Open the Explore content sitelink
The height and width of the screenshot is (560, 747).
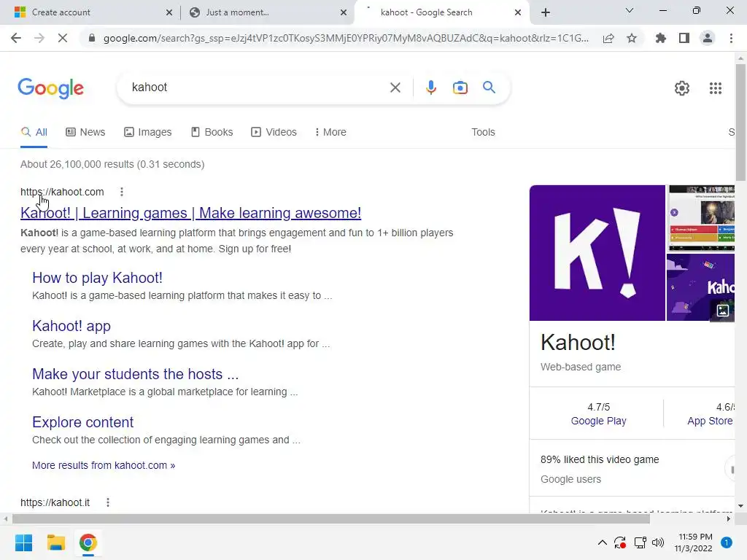coord(83,422)
